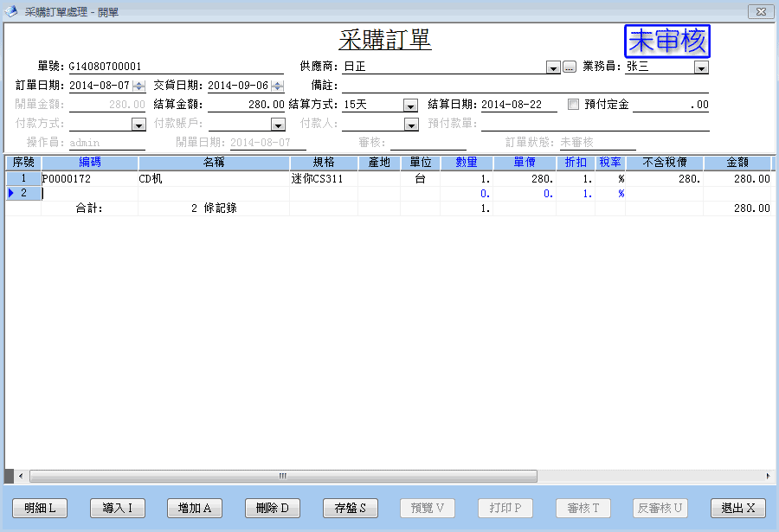Click the 退出 X exit button
Screen dimensions: 779x532
pos(738,508)
